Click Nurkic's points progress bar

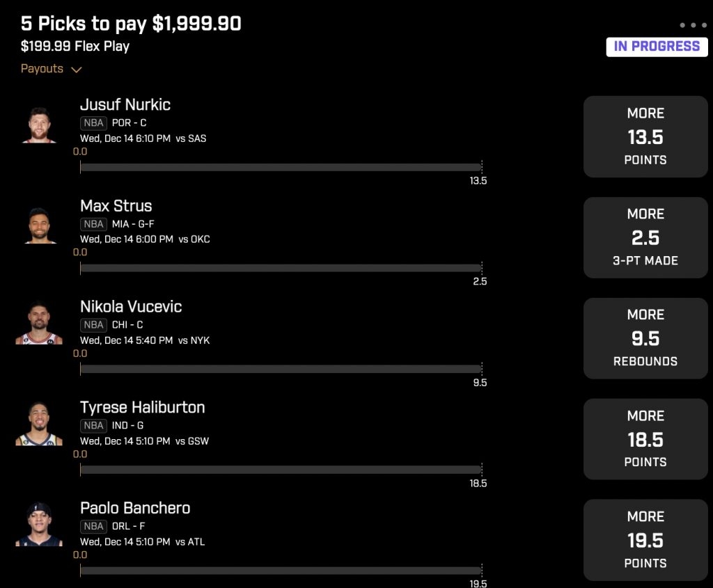click(x=281, y=167)
